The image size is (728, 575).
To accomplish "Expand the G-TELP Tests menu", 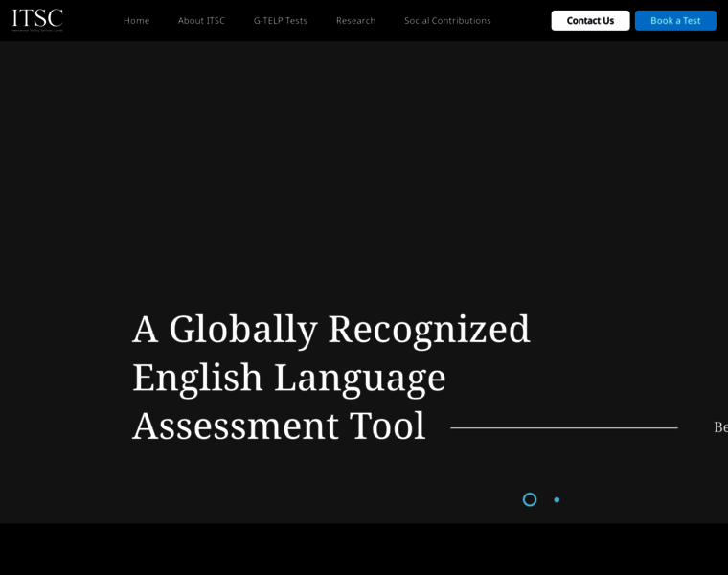I will [x=280, y=20].
